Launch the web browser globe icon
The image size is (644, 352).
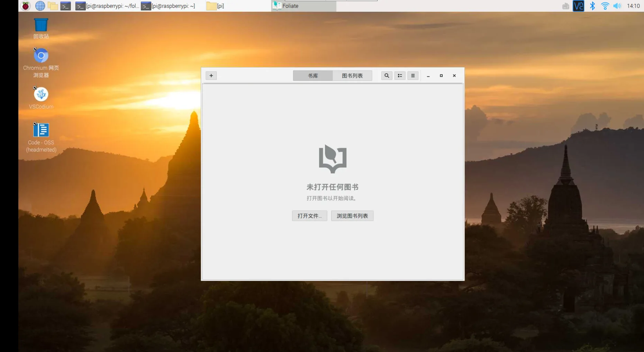[40, 6]
